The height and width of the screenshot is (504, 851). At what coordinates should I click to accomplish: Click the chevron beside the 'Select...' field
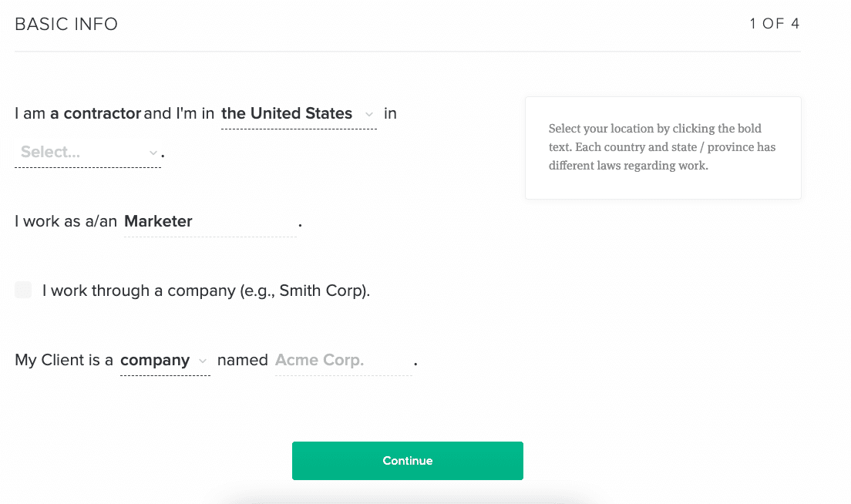coord(153,153)
